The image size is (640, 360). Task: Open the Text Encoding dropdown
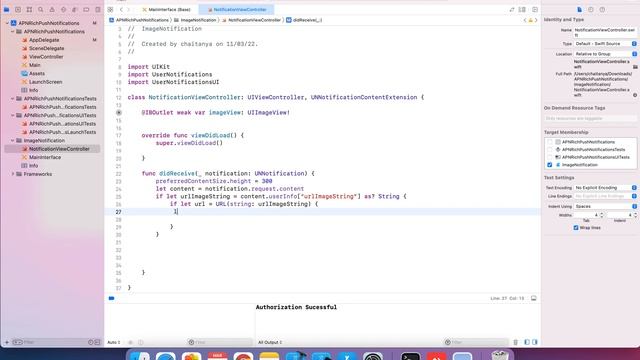[x=605, y=188]
